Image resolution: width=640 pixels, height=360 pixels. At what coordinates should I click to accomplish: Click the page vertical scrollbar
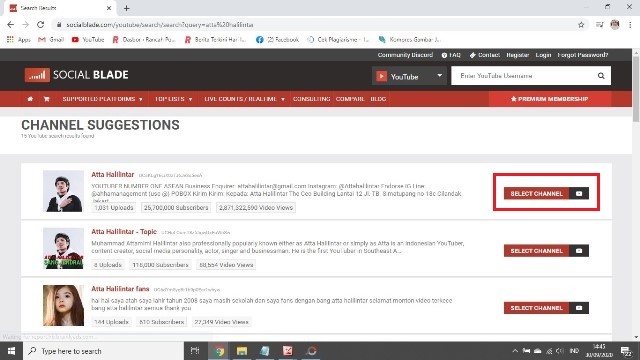coord(636,88)
